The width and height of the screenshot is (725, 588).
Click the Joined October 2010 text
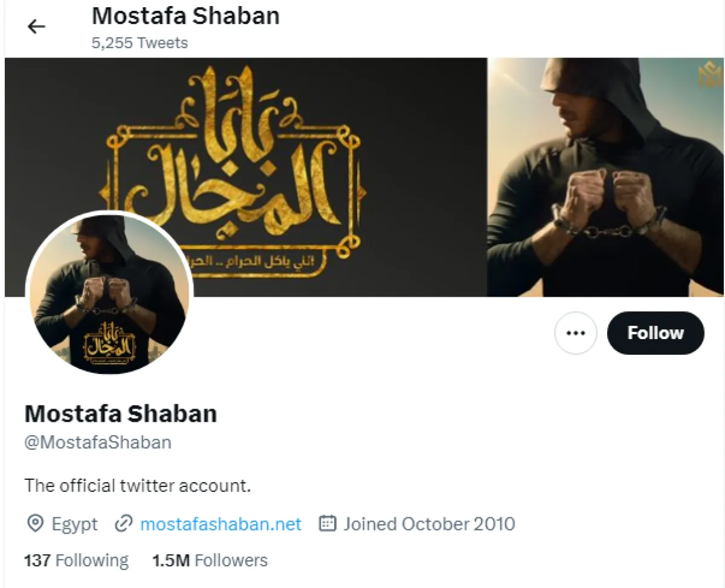click(429, 523)
